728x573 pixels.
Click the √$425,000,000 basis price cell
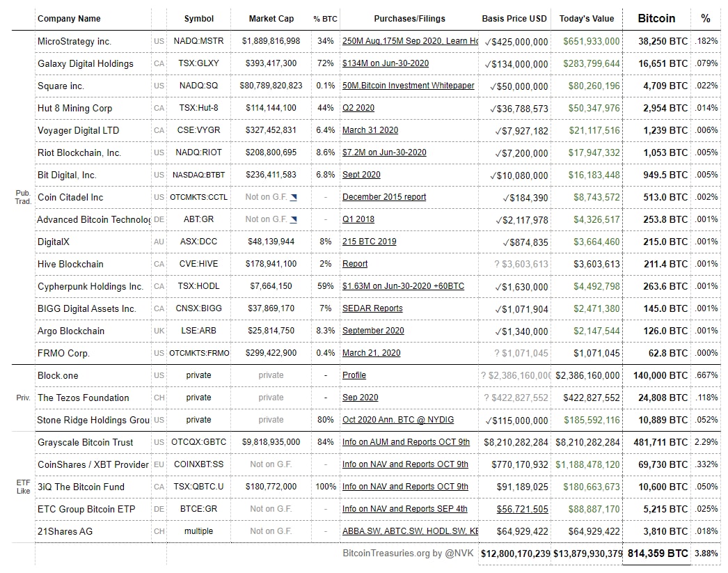516,42
